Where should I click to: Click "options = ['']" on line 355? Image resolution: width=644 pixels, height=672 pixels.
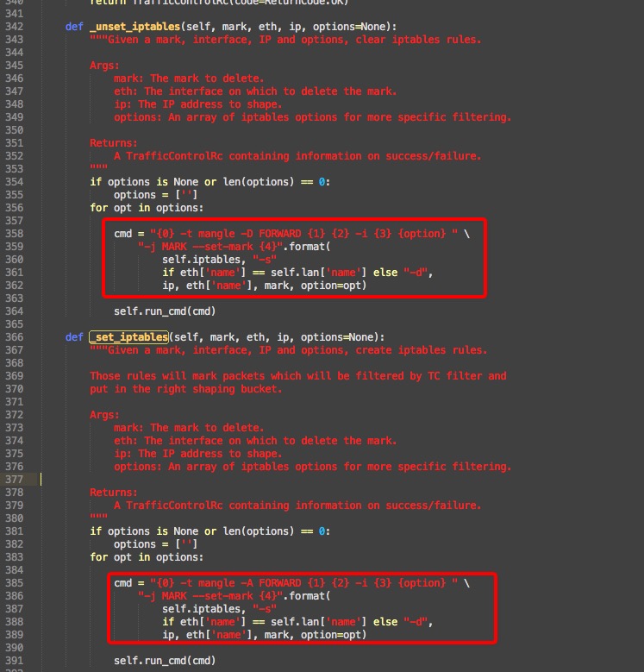[156, 195]
